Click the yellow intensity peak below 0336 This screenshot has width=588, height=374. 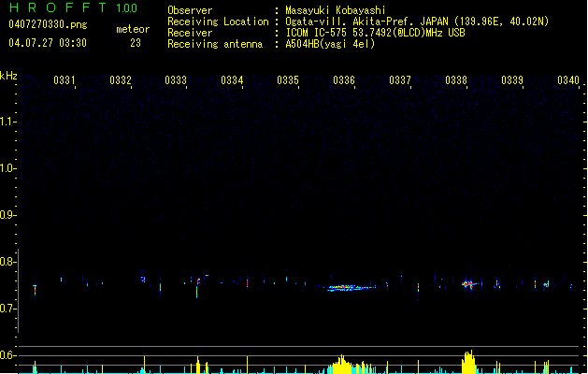pos(342,365)
